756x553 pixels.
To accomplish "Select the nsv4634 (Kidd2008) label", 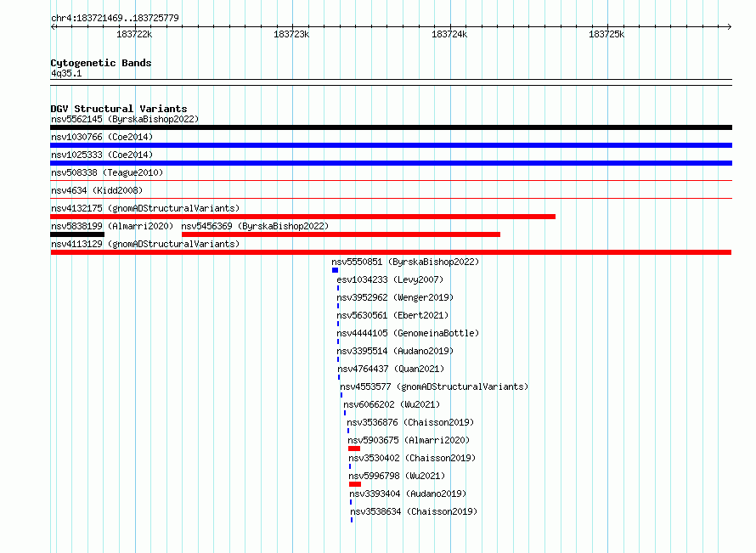I will (x=97, y=190).
